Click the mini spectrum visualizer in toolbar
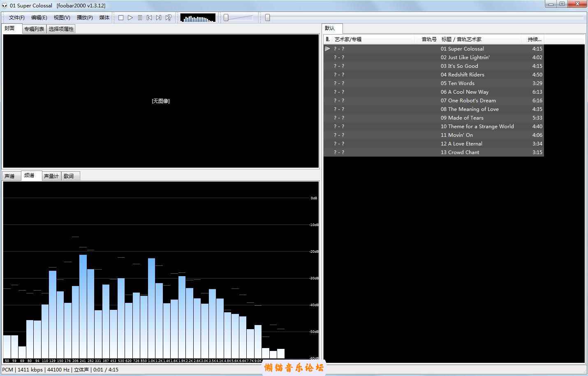Image resolution: width=588 pixels, height=376 pixels. (x=198, y=18)
